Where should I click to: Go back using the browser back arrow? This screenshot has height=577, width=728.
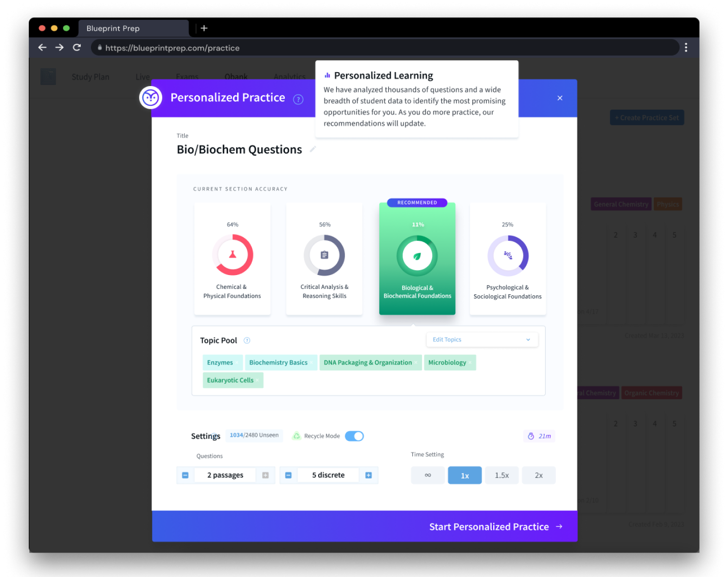[42, 48]
